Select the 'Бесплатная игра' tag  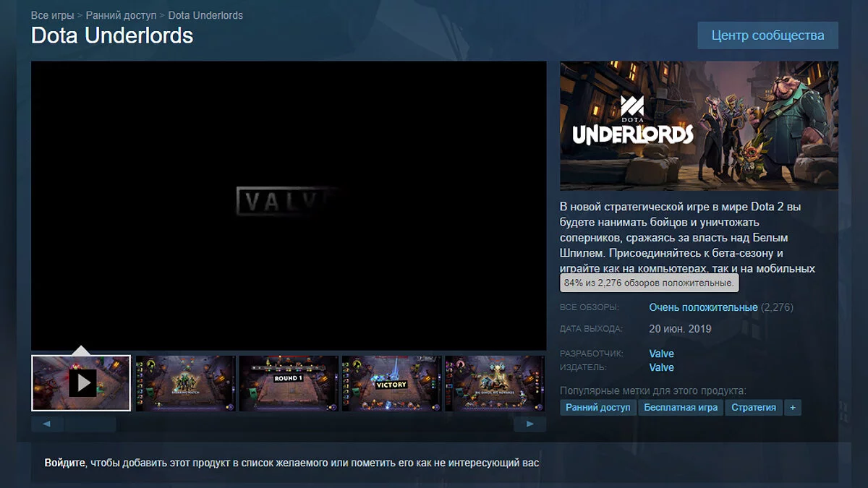[x=681, y=408]
